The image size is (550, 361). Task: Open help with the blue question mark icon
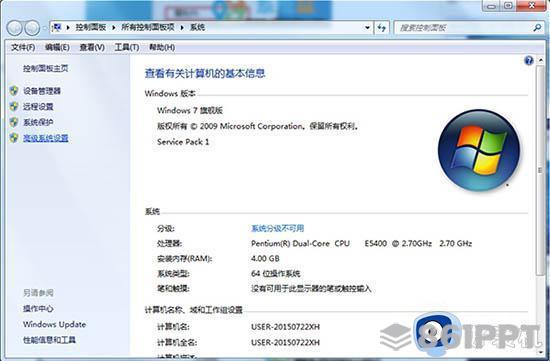(529, 61)
